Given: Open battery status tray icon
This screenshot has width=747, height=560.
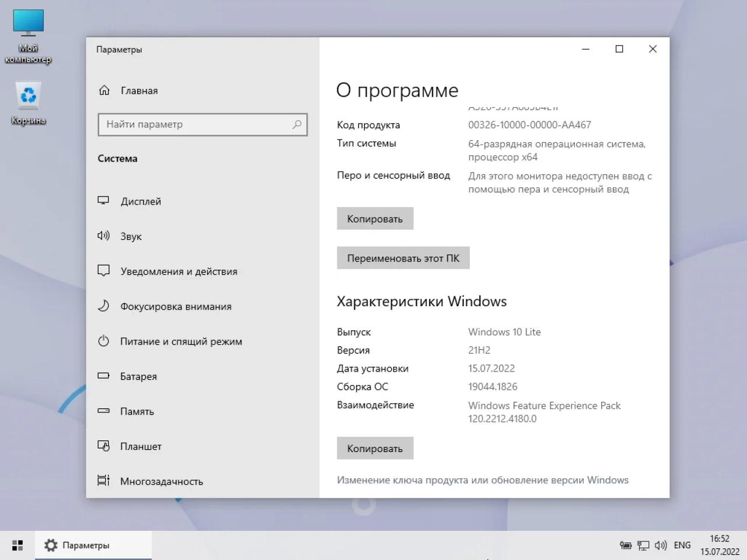Looking at the screenshot, I should (626, 545).
